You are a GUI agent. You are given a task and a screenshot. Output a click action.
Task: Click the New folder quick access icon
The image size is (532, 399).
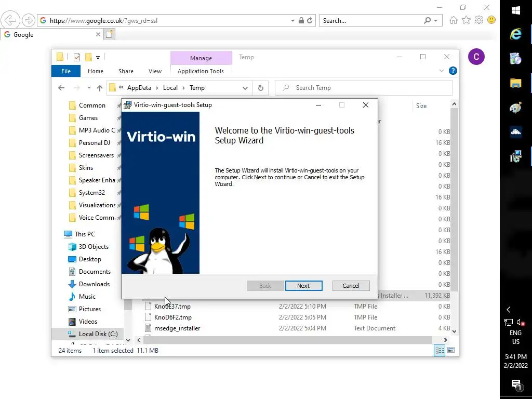(88, 57)
